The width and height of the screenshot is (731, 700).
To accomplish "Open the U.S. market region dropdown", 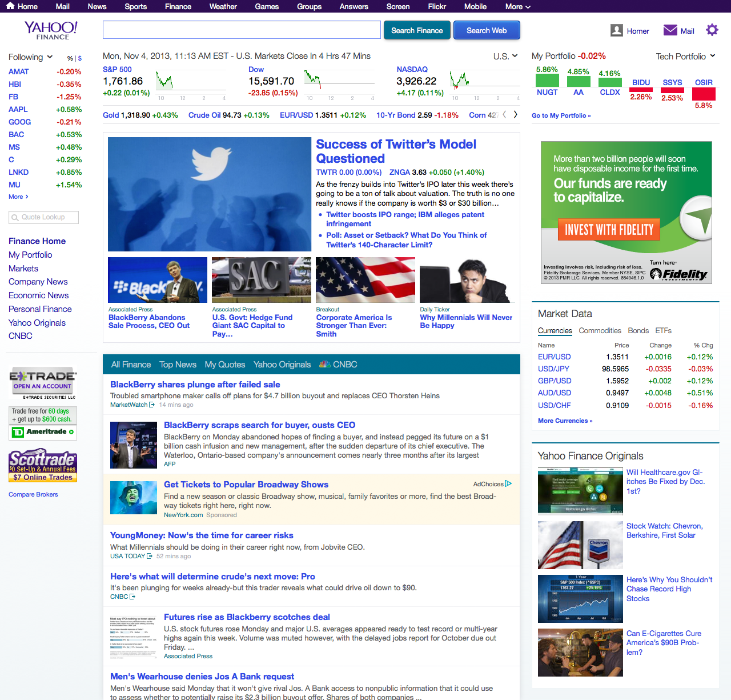I will pyautogui.click(x=505, y=56).
